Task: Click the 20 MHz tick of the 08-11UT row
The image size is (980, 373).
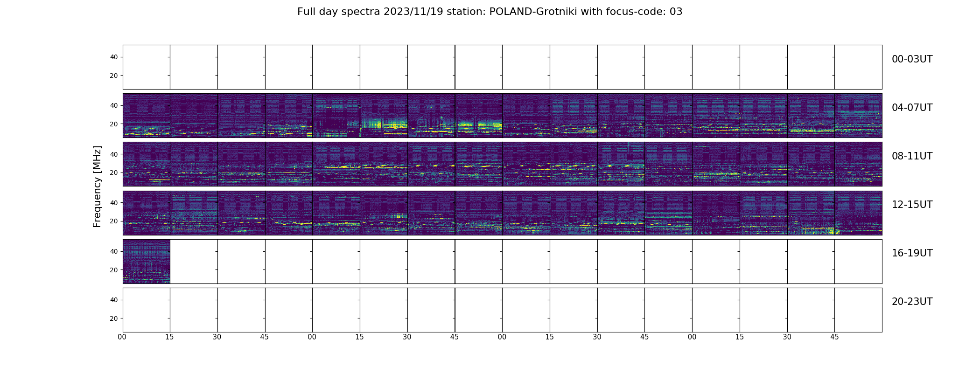Action: pos(113,173)
